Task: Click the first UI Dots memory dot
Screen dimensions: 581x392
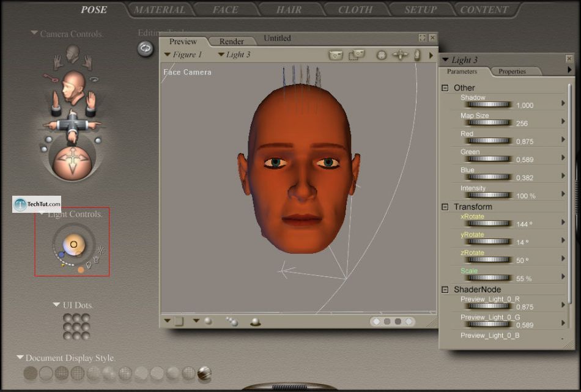Action: coord(67,318)
